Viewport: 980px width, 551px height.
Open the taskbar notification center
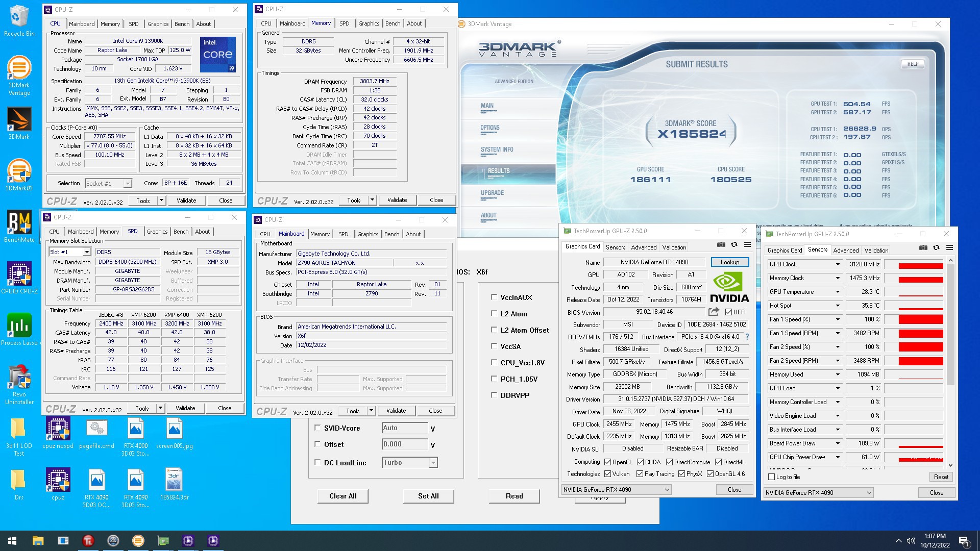(x=964, y=541)
